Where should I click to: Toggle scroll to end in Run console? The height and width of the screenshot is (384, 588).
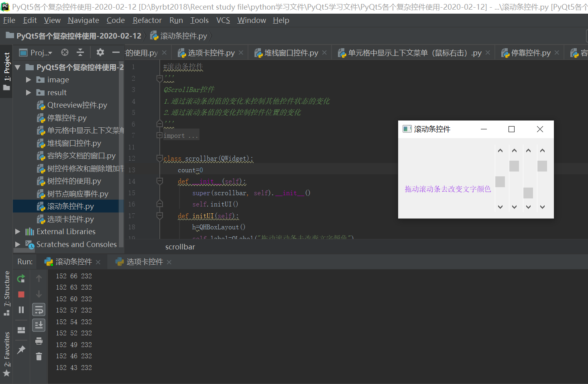(x=39, y=325)
